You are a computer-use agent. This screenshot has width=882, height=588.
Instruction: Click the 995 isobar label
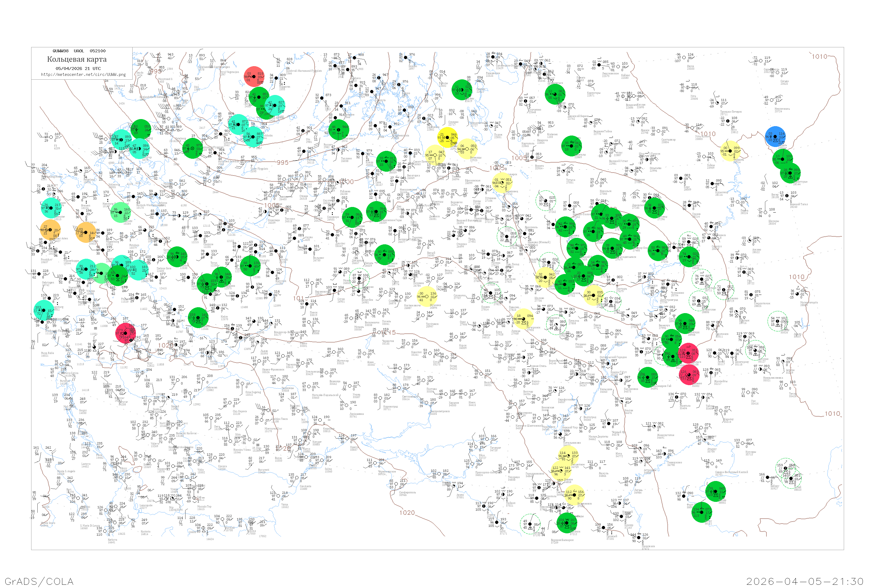pyautogui.click(x=282, y=162)
